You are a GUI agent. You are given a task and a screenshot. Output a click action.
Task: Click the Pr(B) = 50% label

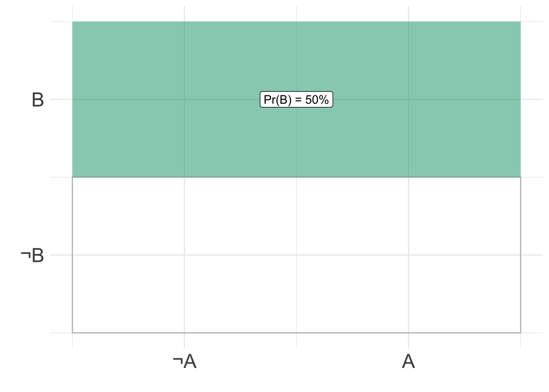[296, 99]
